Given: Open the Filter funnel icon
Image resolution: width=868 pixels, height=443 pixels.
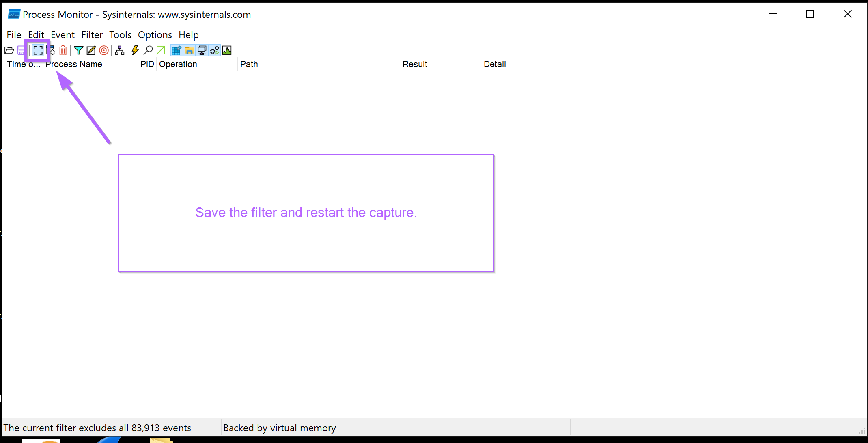Looking at the screenshot, I should point(79,50).
